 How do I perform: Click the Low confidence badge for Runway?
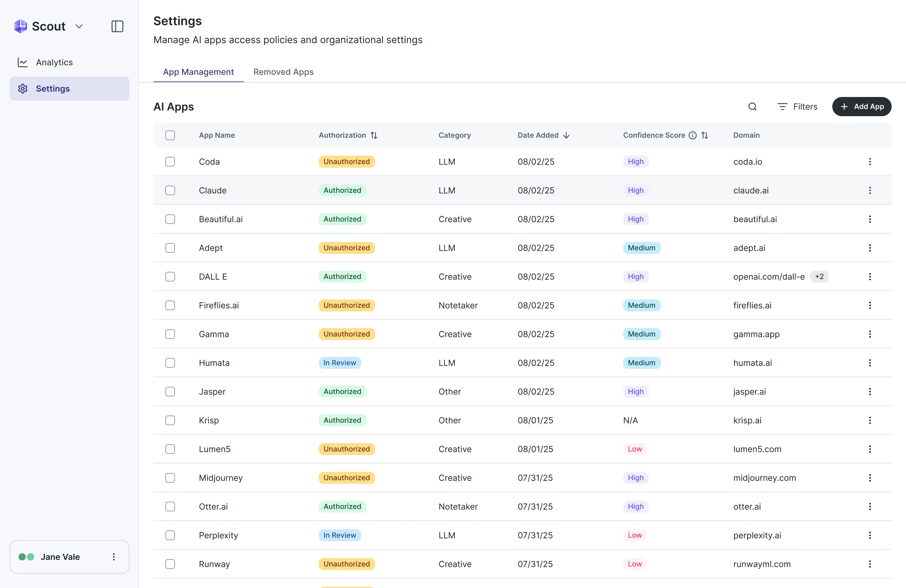[635, 564]
